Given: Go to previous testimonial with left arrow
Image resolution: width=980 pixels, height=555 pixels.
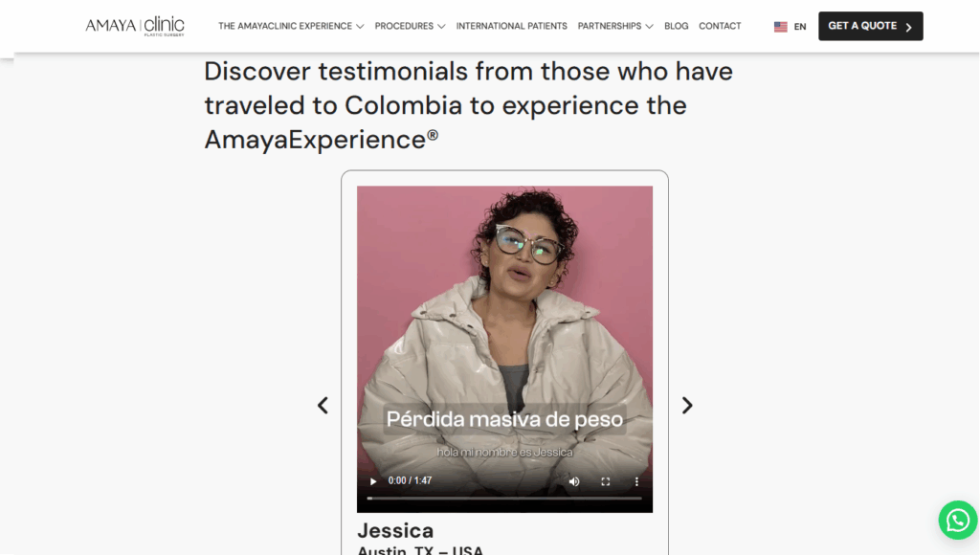Looking at the screenshot, I should click(x=323, y=405).
